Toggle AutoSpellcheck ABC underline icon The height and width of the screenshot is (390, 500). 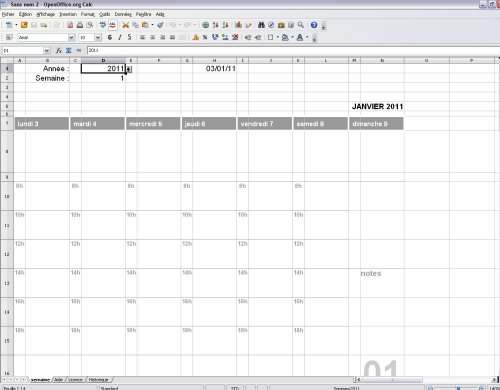point(113,25)
